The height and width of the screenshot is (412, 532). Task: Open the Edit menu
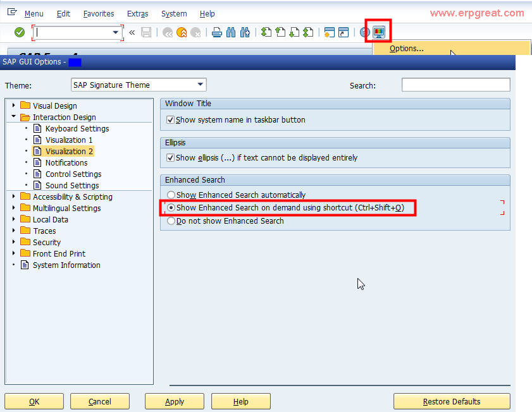pos(63,14)
